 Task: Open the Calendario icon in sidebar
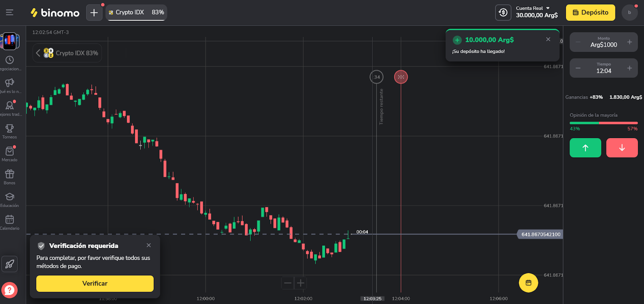point(10,220)
